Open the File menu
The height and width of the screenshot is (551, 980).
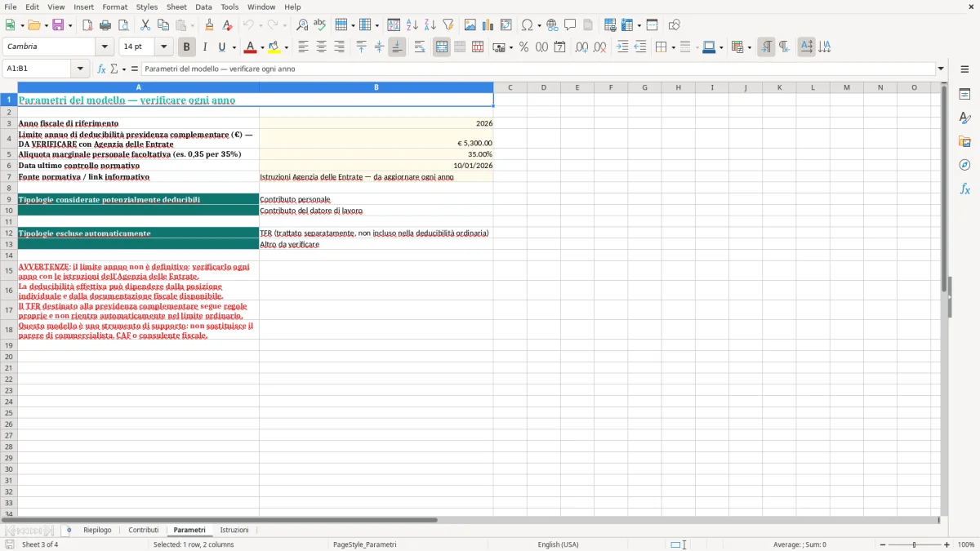pyautogui.click(x=11, y=7)
